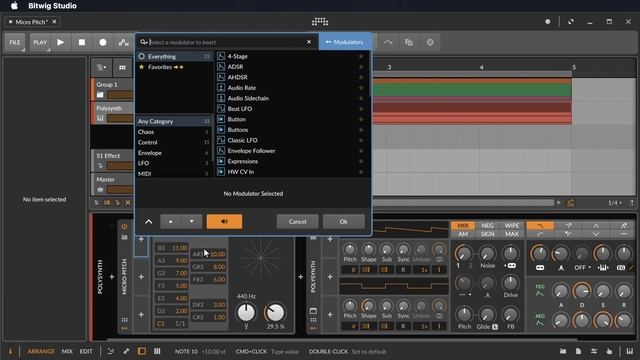Click the modulator search field

tap(227, 42)
